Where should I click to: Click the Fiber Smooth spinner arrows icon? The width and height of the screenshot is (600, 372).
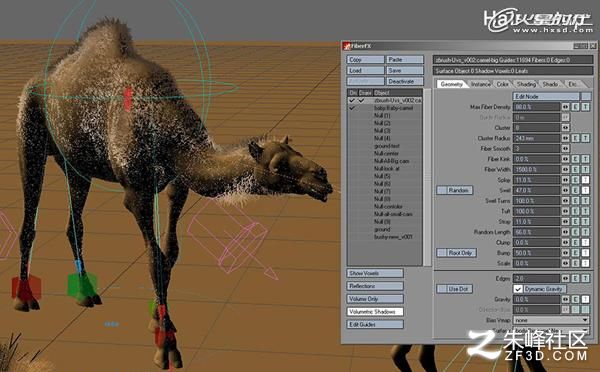565,148
